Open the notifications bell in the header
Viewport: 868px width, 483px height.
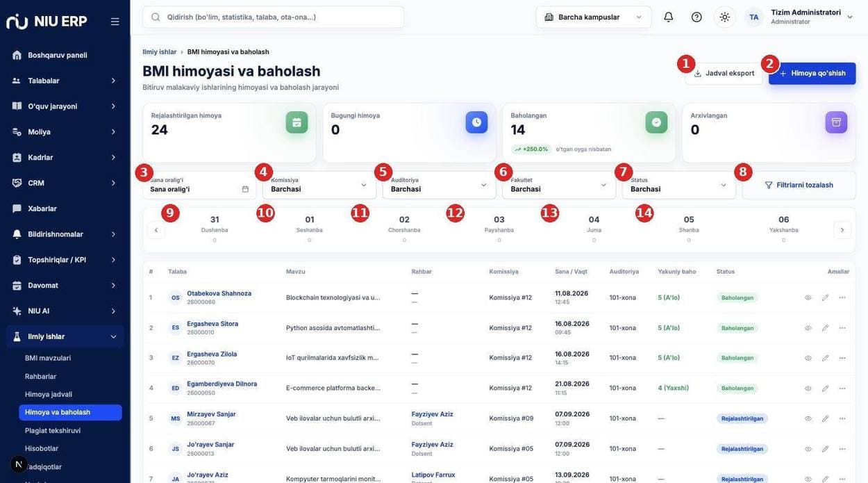click(x=669, y=17)
